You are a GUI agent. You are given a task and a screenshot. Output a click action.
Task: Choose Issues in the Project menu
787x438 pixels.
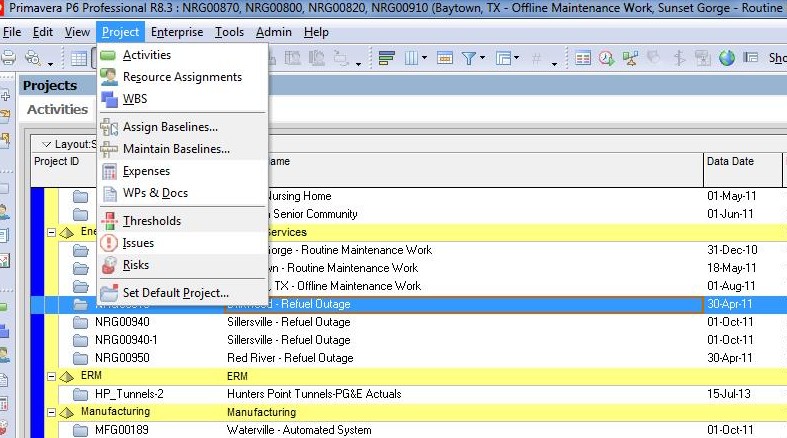point(138,243)
